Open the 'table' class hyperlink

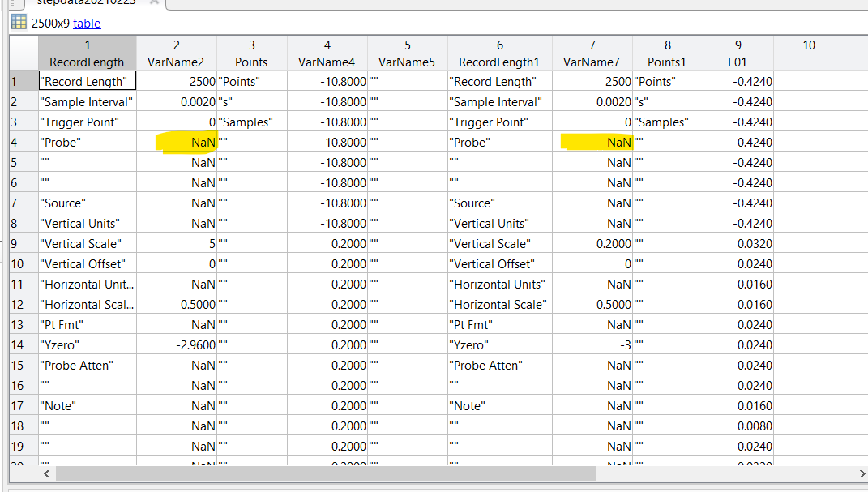click(x=87, y=24)
